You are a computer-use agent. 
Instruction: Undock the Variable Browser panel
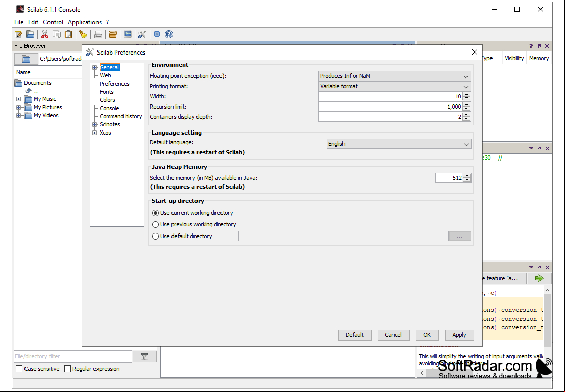pyautogui.click(x=539, y=46)
